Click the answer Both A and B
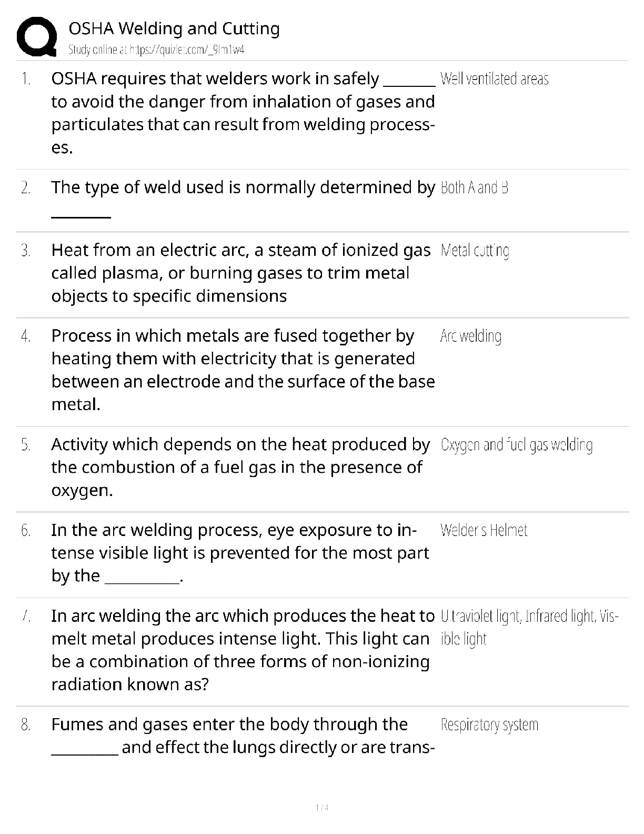This screenshot has height=834, width=644. click(474, 187)
